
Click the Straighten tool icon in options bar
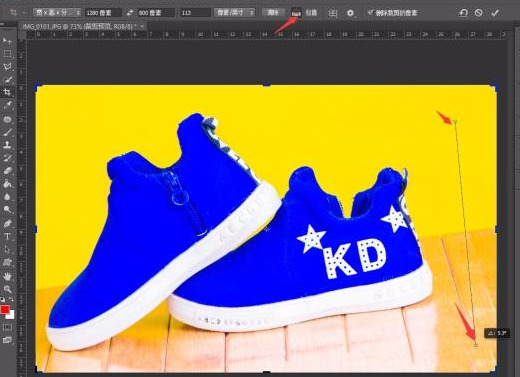pos(296,13)
